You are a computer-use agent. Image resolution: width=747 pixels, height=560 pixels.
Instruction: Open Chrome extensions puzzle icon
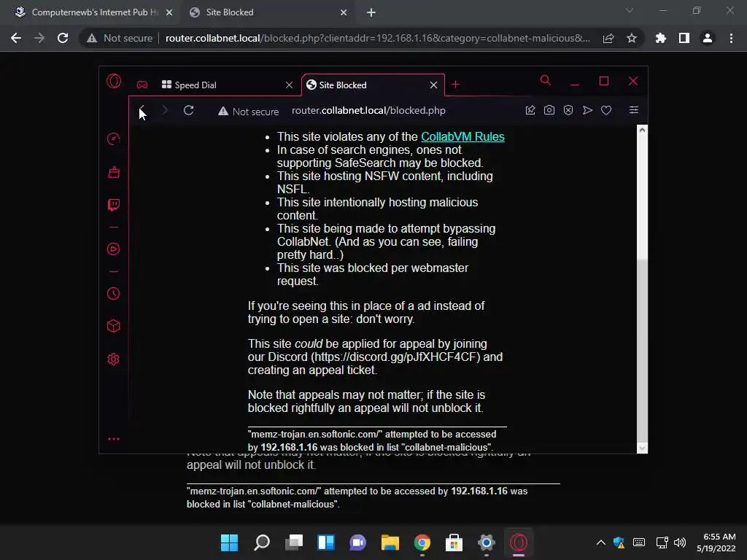pyautogui.click(x=661, y=38)
